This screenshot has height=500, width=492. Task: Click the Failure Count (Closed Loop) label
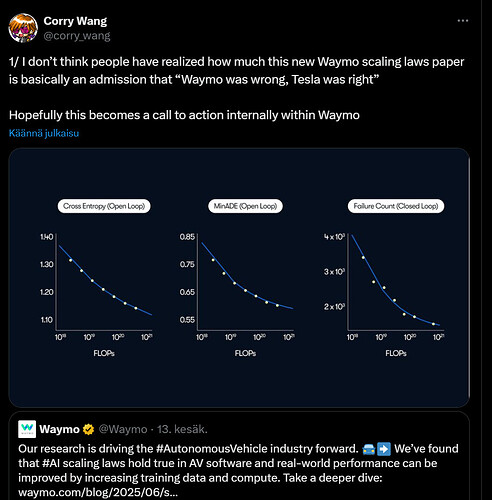[396, 206]
